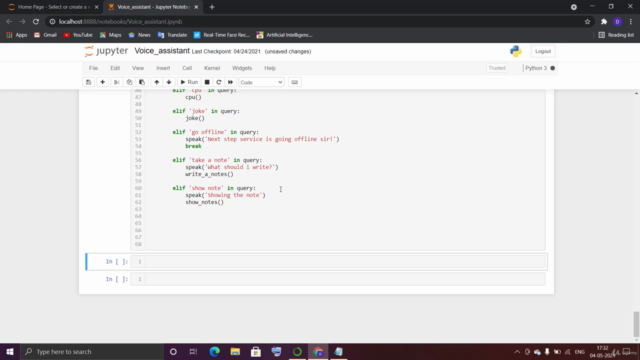640x360 pixels.
Task: Open the Chrome profile avatar
Action: (x=618, y=22)
